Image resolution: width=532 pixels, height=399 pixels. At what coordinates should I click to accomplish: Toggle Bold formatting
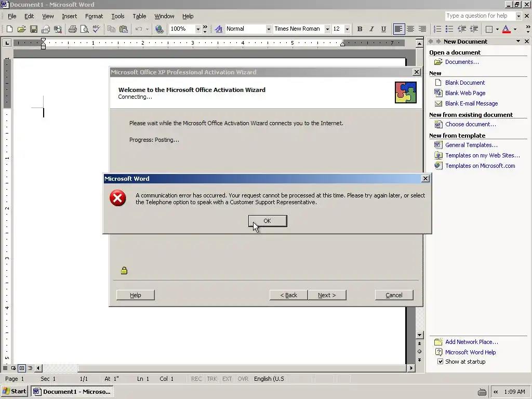coord(360,29)
